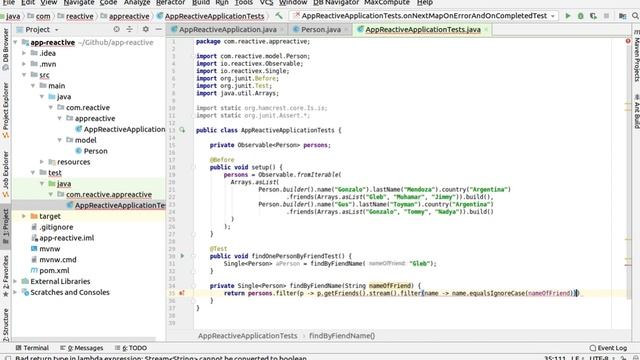
Task: Open Maven Projects side panel
Action: [x=636, y=56]
